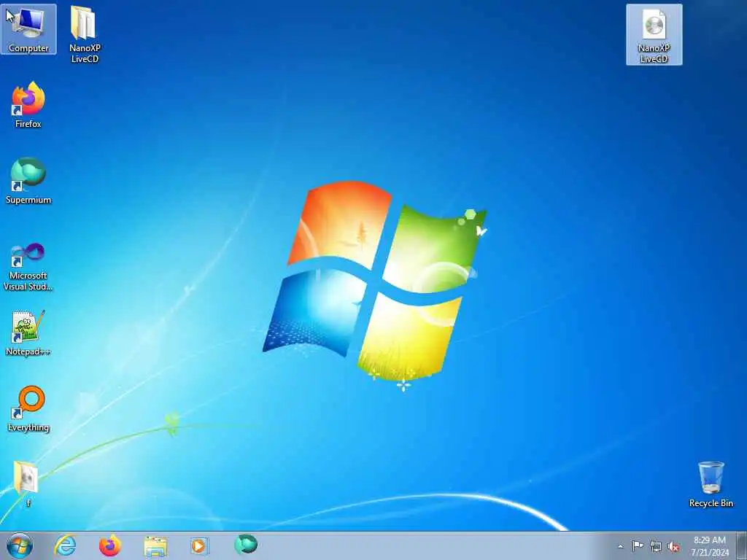
Task: Click the Show desktop button
Action: point(741,545)
